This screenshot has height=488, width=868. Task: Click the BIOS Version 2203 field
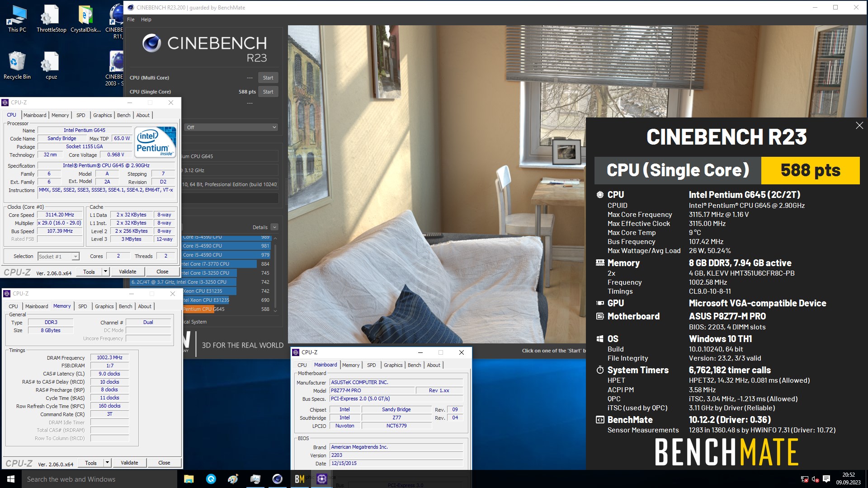[396, 455]
